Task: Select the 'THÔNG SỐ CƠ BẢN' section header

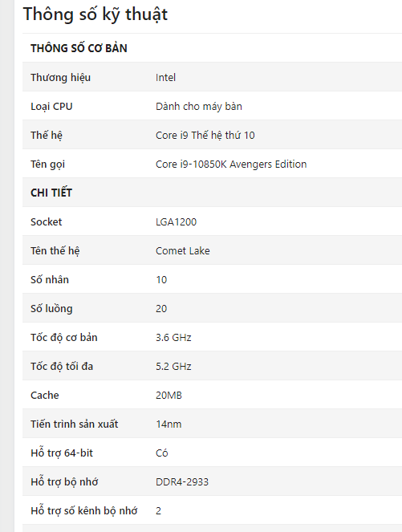Action: click(79, 48)
